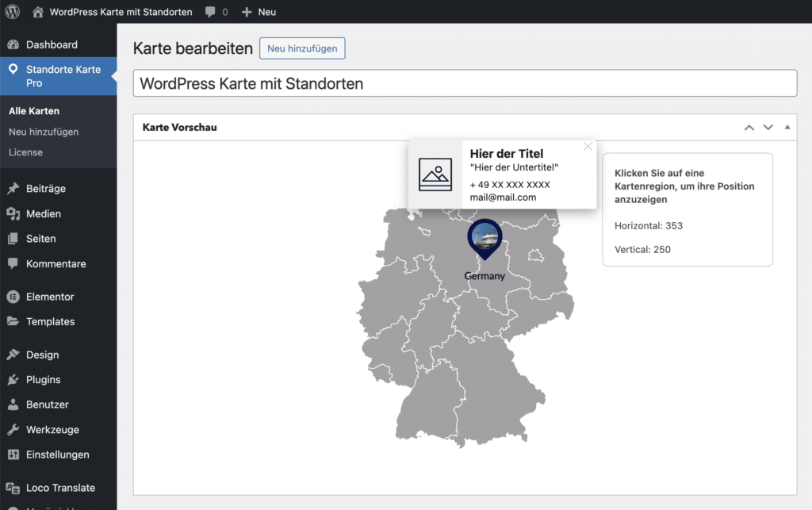812x510 pixels.
Task: Click the Plugins plug icon
Action: (x=13, y=379)
